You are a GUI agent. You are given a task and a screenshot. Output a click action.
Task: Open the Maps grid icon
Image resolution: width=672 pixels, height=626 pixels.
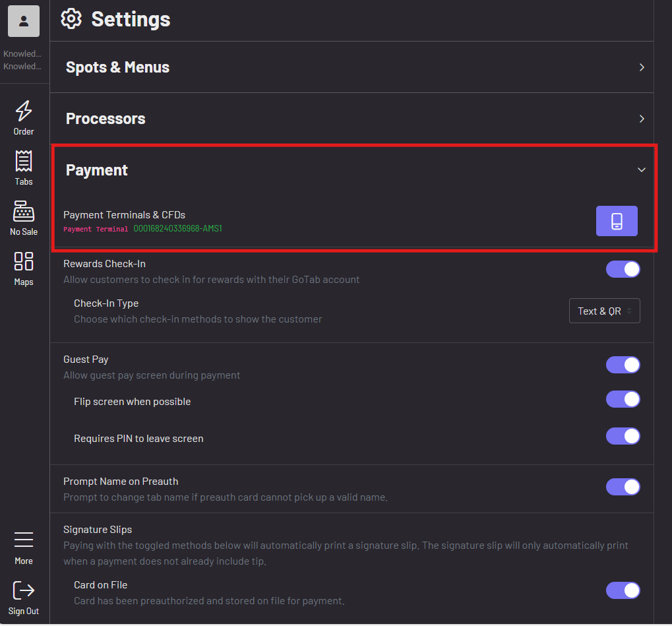pos(24,261)
